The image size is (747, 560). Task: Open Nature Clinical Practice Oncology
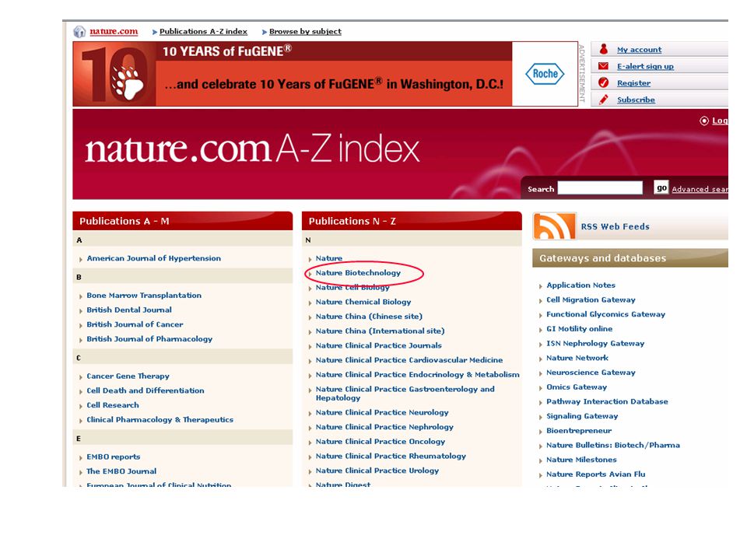click(x=381, y=442)
